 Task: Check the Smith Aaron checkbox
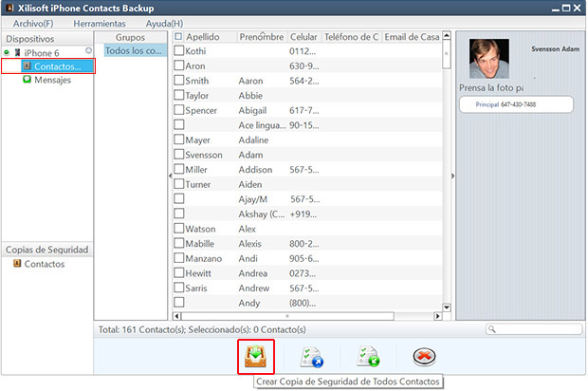[x=179, y=80]
